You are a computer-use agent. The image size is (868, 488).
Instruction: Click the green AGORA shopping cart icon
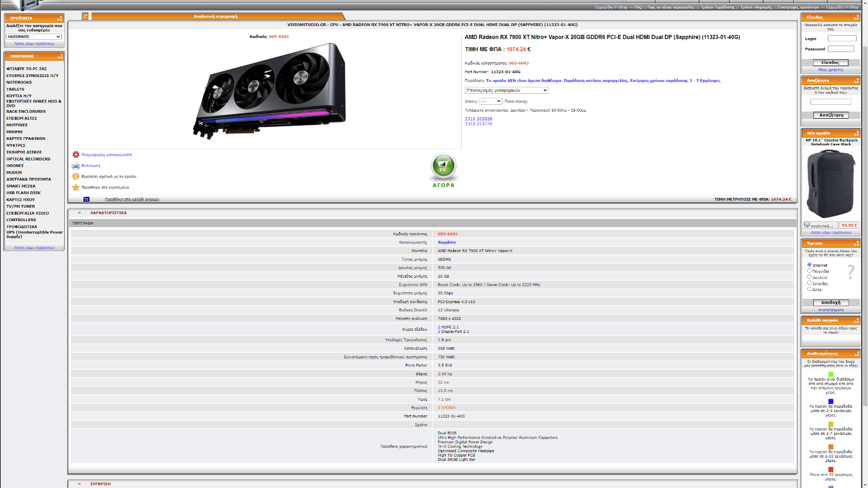[x=443, y=166]
